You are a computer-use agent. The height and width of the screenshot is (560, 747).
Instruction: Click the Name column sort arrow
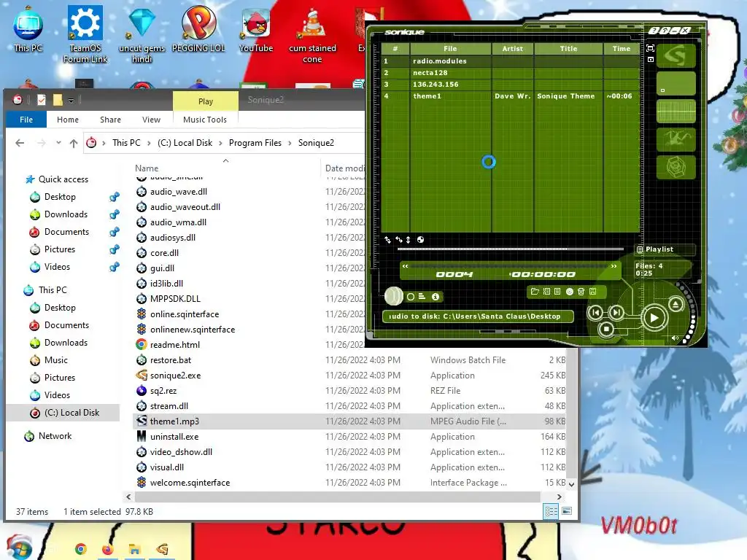pyautogui.click(x=226, y=161)
